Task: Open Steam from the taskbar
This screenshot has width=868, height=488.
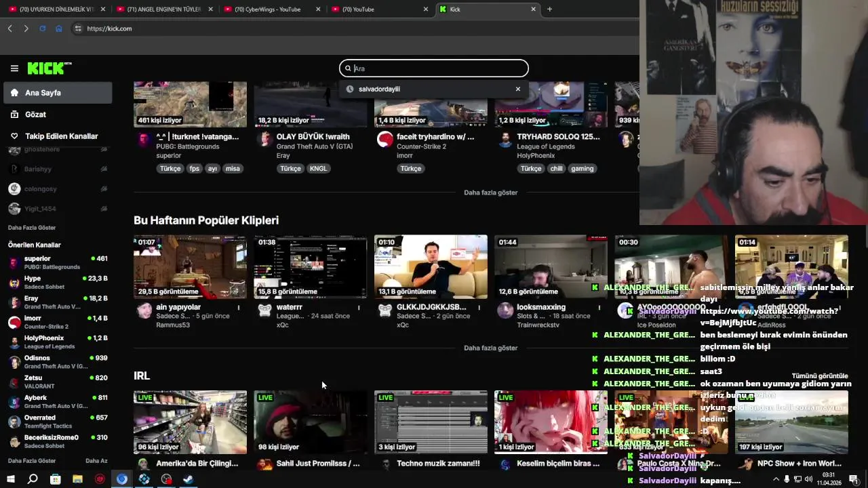Action: pyautogui.click(x=189, y=479)
